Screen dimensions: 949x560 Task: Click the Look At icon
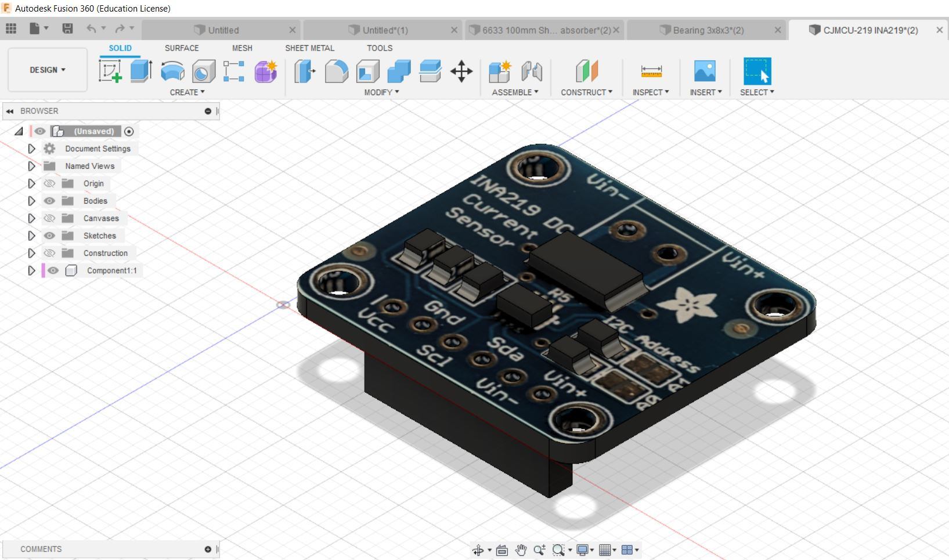coord(502,550)
